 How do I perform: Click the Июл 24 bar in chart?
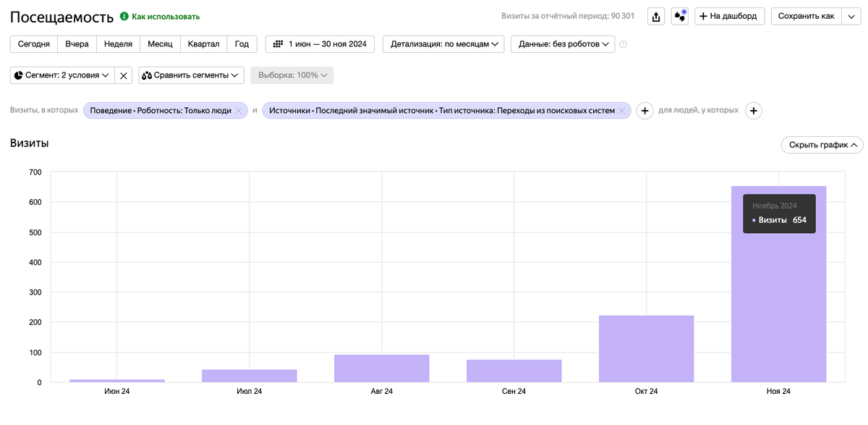click(250, 376)
